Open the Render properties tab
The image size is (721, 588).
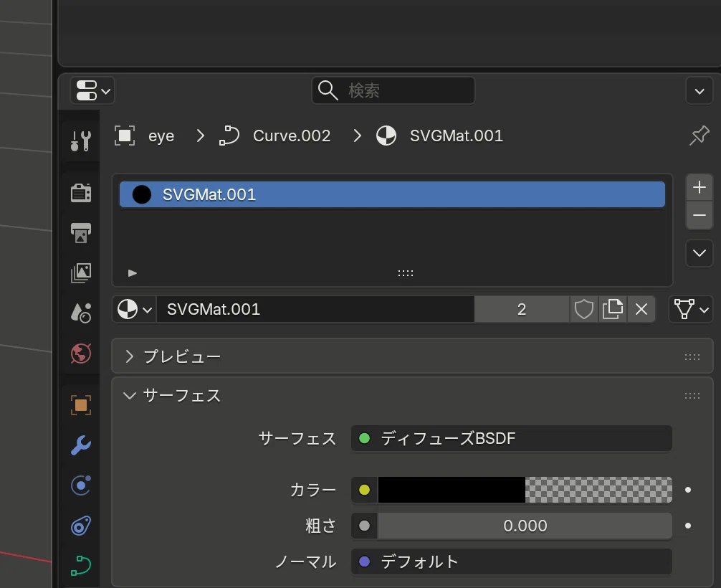coord(81,192)
